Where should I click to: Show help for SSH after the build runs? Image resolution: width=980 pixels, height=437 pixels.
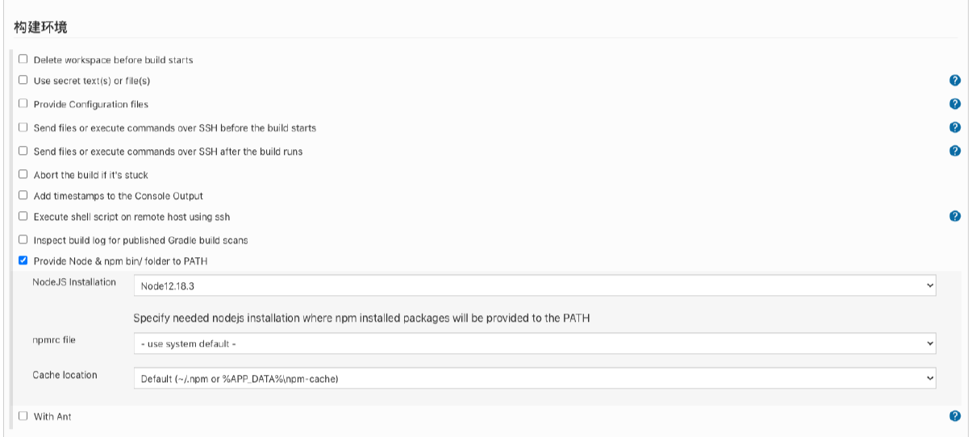coord(955,151)
